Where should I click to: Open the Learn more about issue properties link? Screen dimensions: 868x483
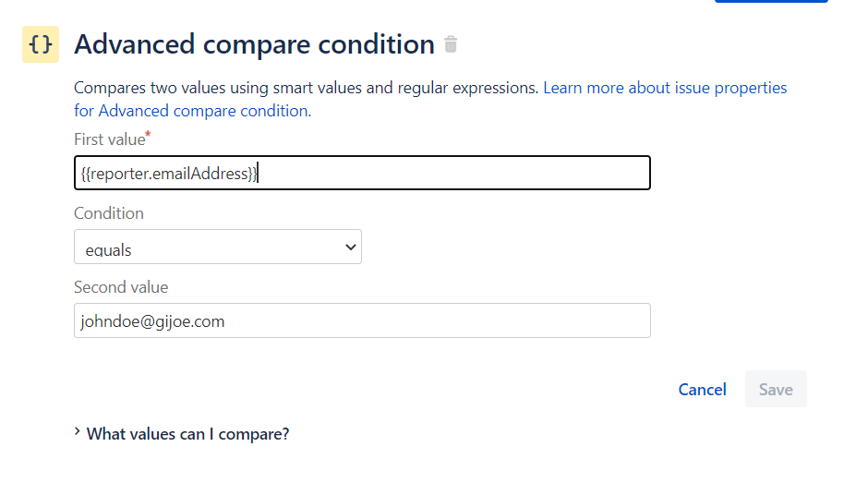(x=665, y=88)
